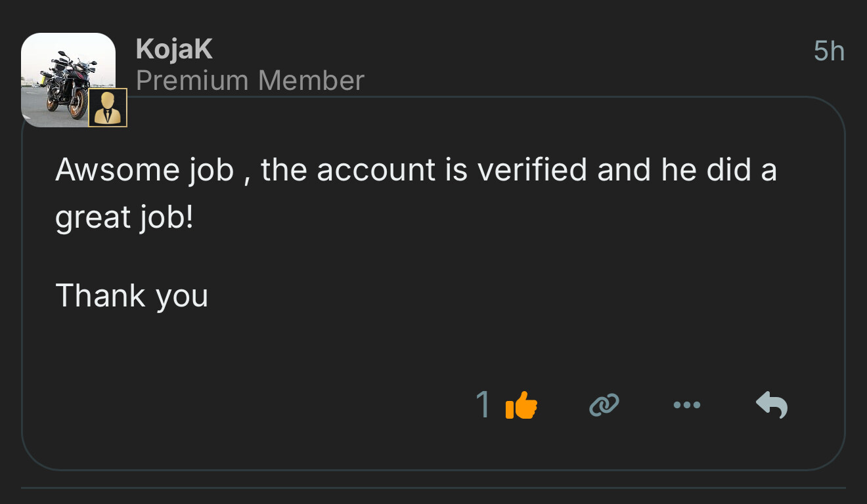Reply to KojaK's post using arrow icon
Viewport: 867px width, 504px height.
pyautogui.click(x=771, y=405)
